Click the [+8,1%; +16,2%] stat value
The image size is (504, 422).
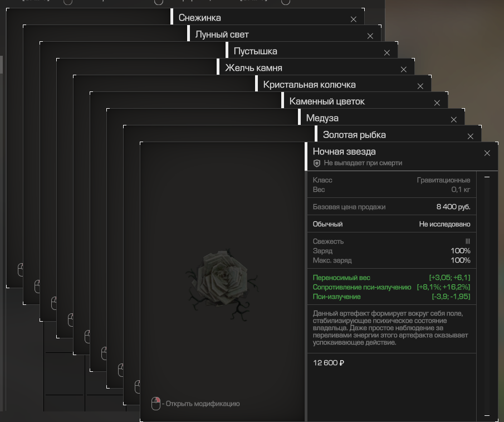(x=443, y=287)
